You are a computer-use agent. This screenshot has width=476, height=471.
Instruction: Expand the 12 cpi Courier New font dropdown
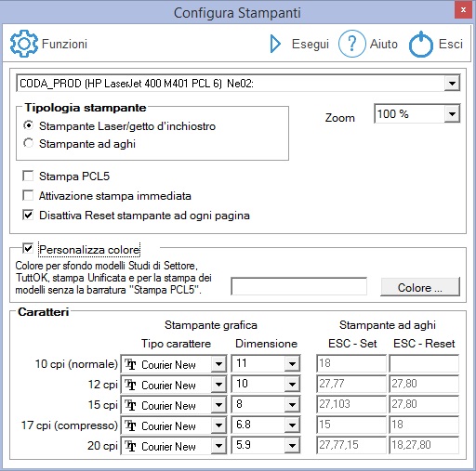(x=218, y=385)
